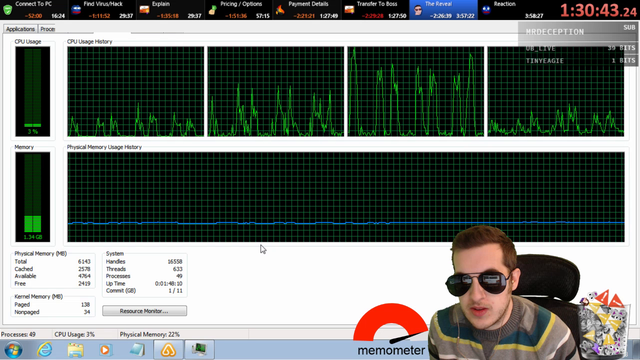Image resolution: width=640 pixels, height=360 pixels.
Task: Click the green shield Connect To PC icon
Action: [x=7, y=10]
